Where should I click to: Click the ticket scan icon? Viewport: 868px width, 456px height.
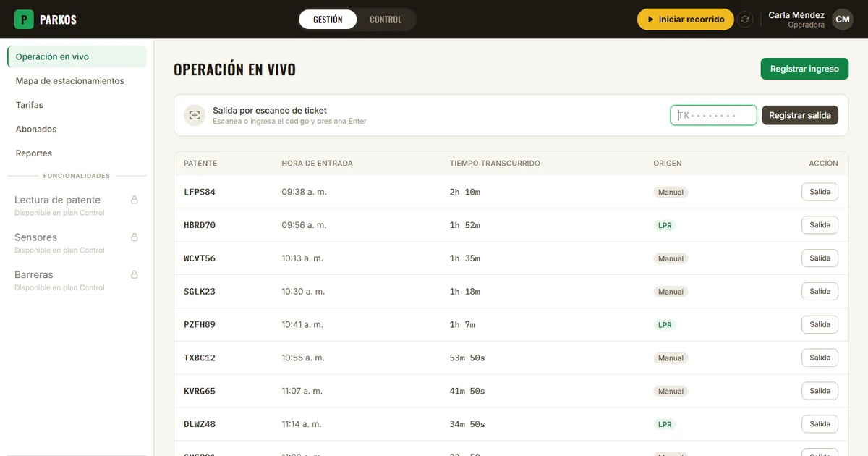(x=195, y=115)
